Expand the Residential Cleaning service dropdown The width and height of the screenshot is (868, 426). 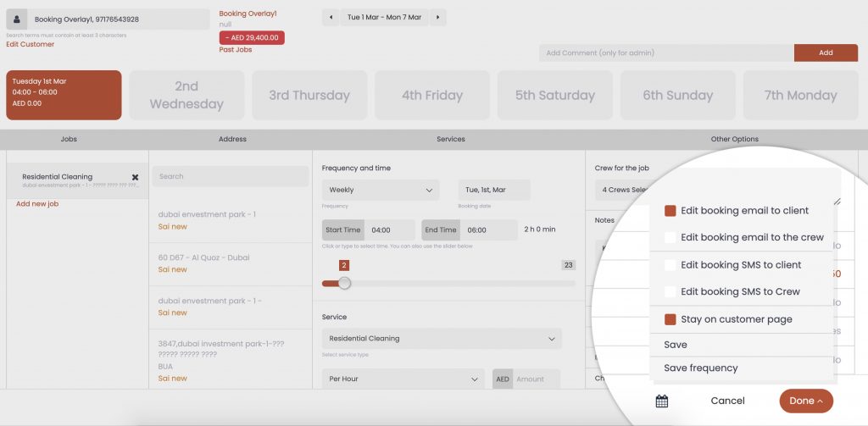[x=441, y=339]
